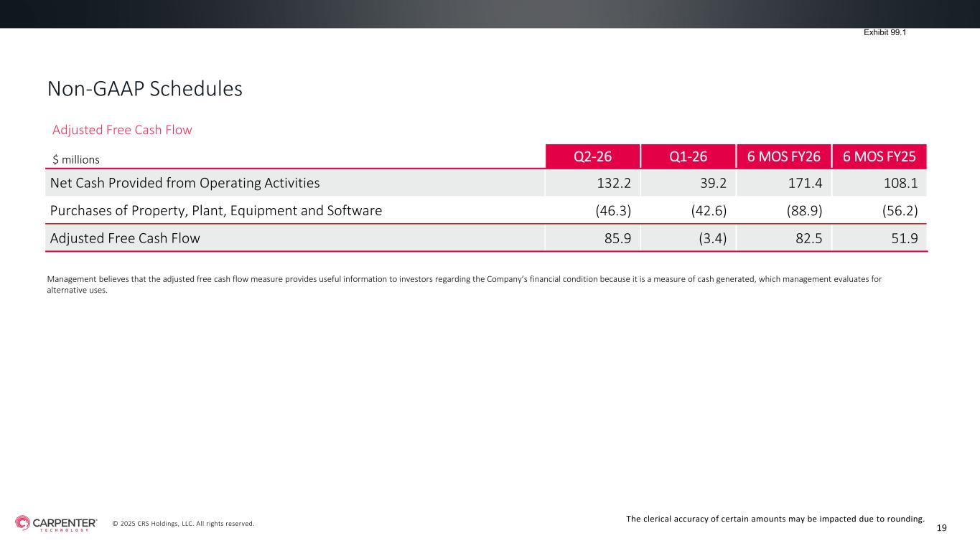Click the 6 MOS FY26 column header
This screenshot has width=980, height=551.
783,156
